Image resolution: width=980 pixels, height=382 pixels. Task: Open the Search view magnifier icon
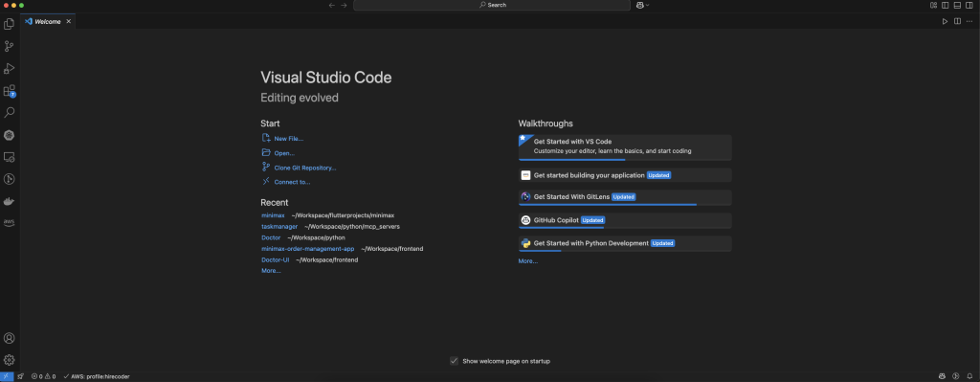(x=9, y=113)
